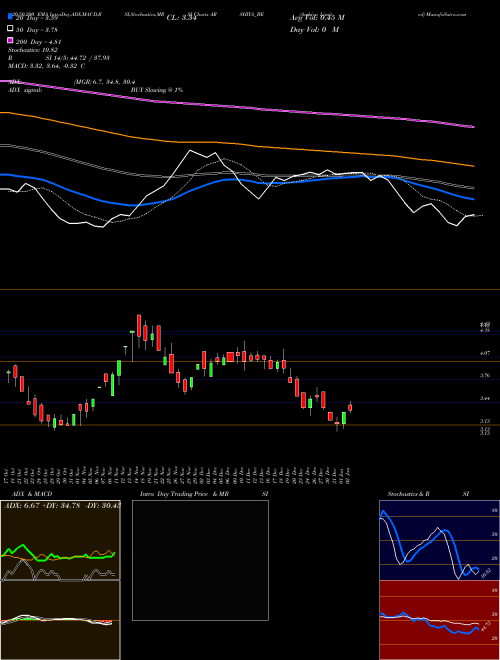Click the 4.07 price axis label

coord(484,353)
